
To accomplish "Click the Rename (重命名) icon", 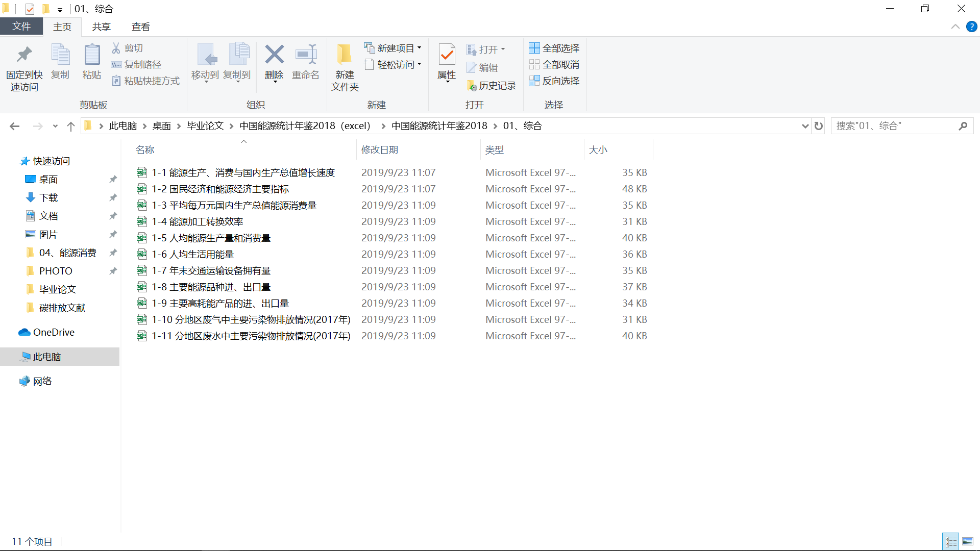I will pos(306,55).
